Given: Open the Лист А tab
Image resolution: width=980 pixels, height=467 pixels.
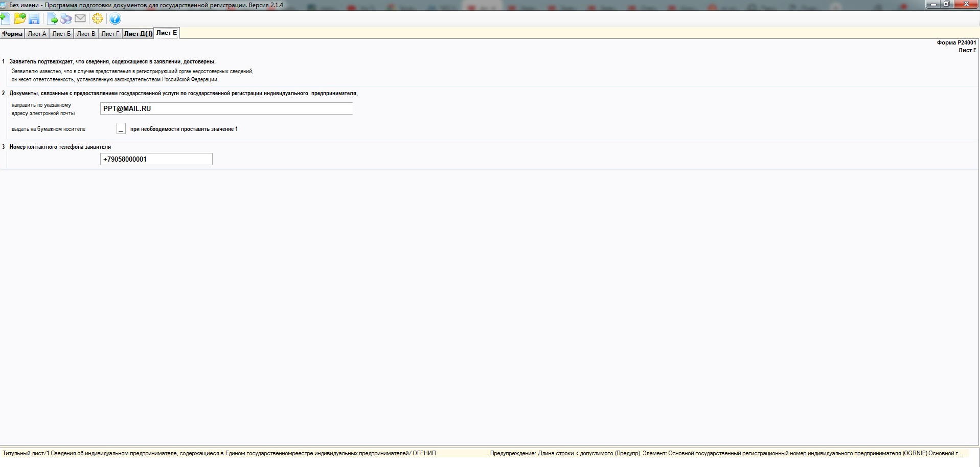Looking at the screenshot, I should click(x=37, y=34).
